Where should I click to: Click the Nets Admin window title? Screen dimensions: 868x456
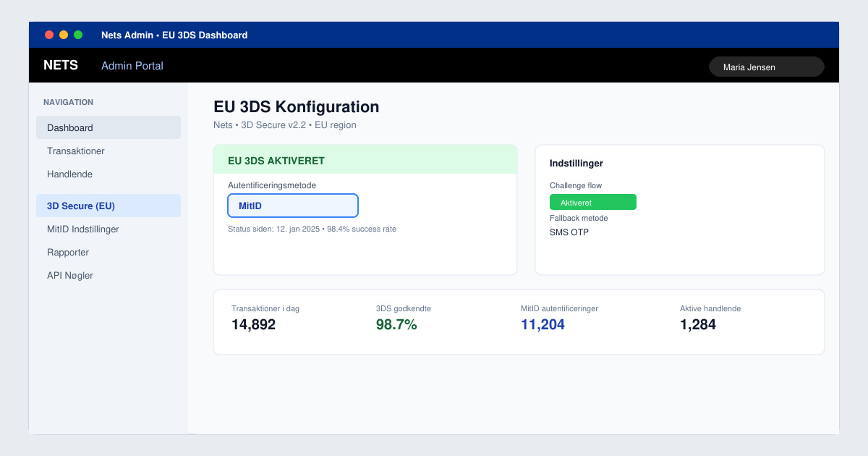[x=174, y=35]
